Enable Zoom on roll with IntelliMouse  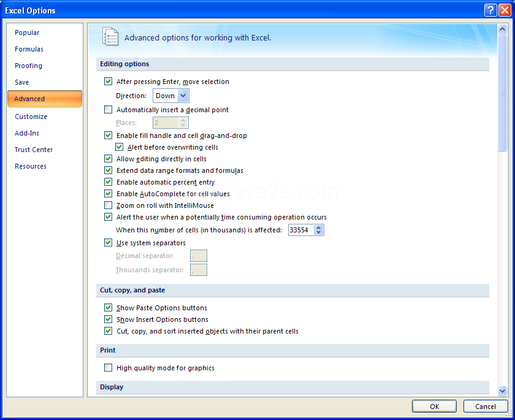click(108, 205)
